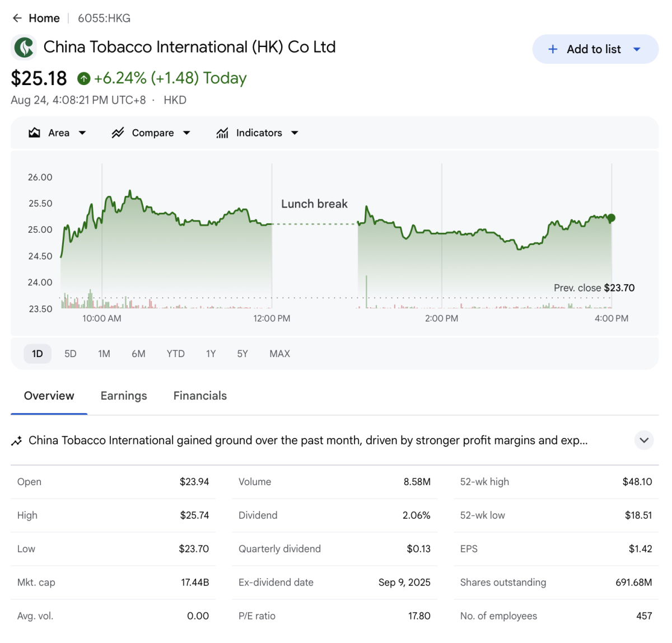Image resolution: width=672 pixels, height=643 pixels.
Task: Click the tall volume bar after lunch break
Action: click(367, 292)
